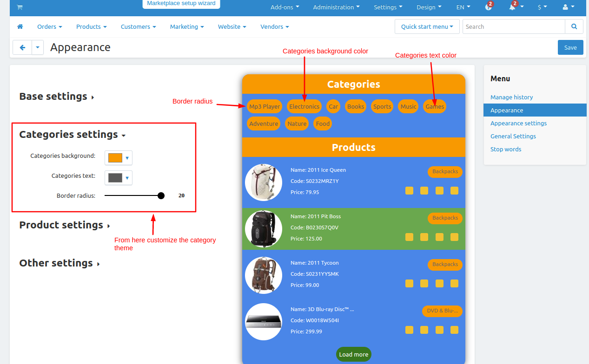
Task: Go to the home dashboard icon
Action: [x=20, y=27]
